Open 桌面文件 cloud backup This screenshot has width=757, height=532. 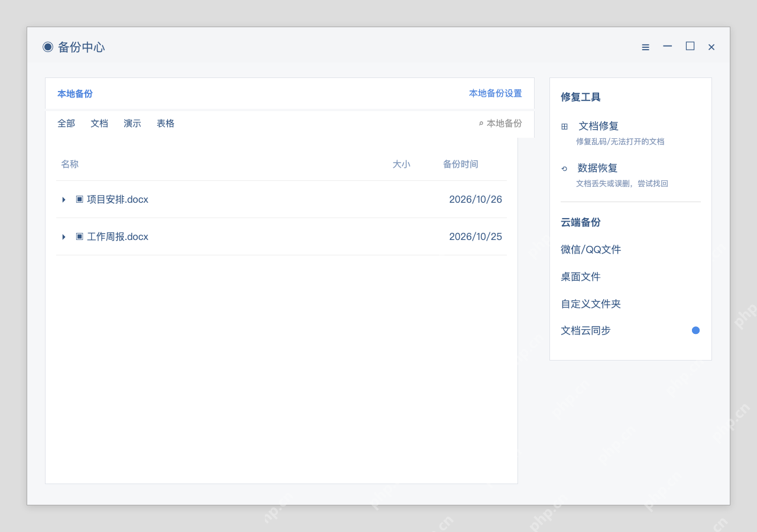pyautogui.click(x=581, y=277)
